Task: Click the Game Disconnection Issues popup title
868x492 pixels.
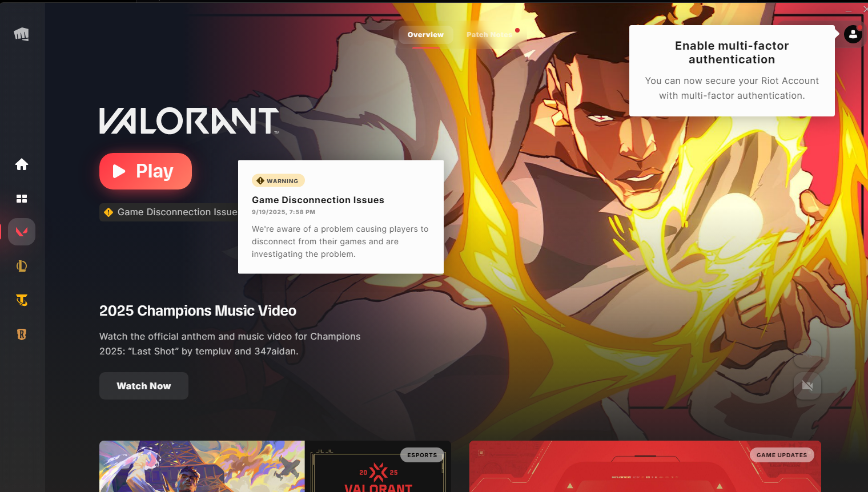Action: click(318, 200)
